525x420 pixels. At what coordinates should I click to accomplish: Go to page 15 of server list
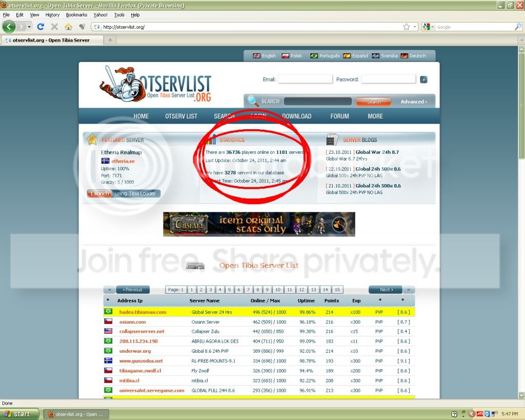point(337,290)
